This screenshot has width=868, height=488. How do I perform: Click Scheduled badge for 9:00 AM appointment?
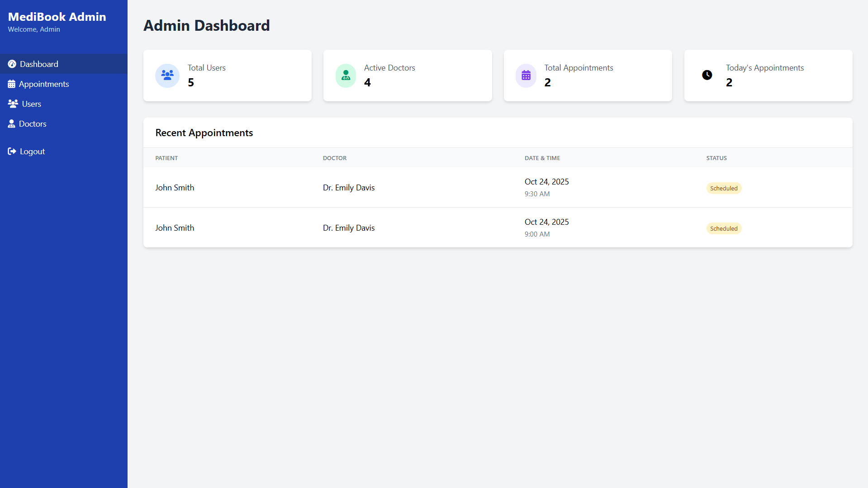pyautogui.click(x=724, y=228)
